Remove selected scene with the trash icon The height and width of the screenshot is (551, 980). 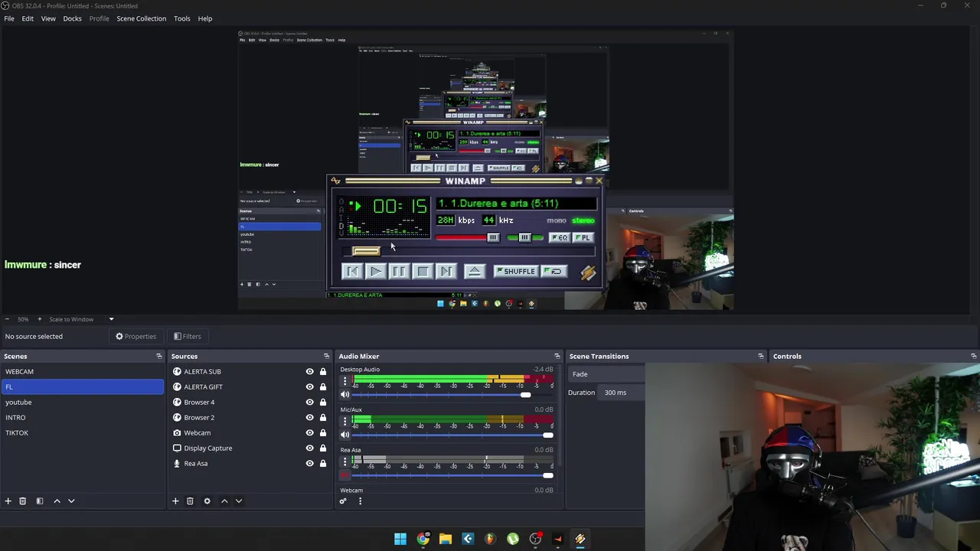(22, 500)
